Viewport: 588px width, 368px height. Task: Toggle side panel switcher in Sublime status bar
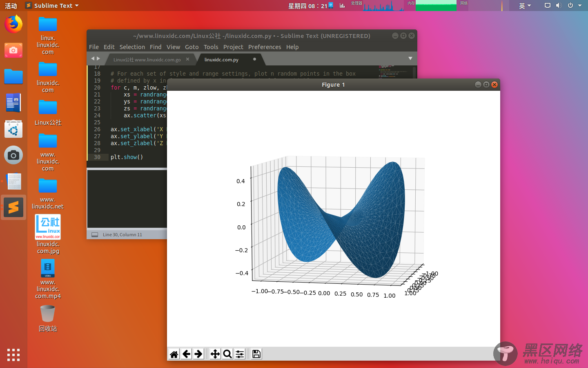point(95,235)
